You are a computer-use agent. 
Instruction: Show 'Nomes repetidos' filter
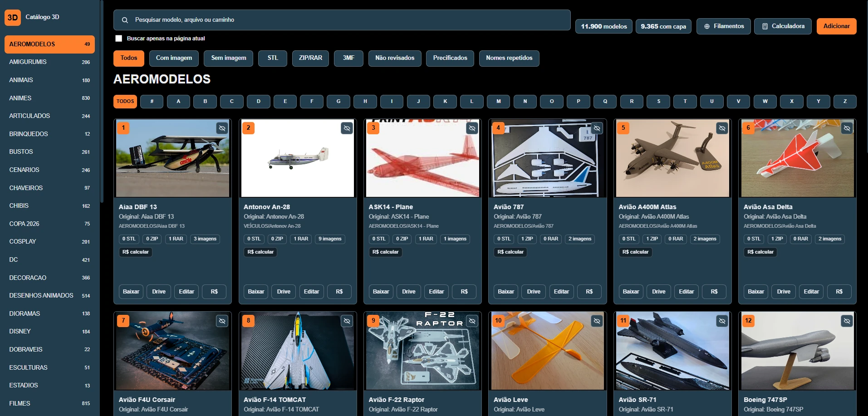tap(509, 58)
